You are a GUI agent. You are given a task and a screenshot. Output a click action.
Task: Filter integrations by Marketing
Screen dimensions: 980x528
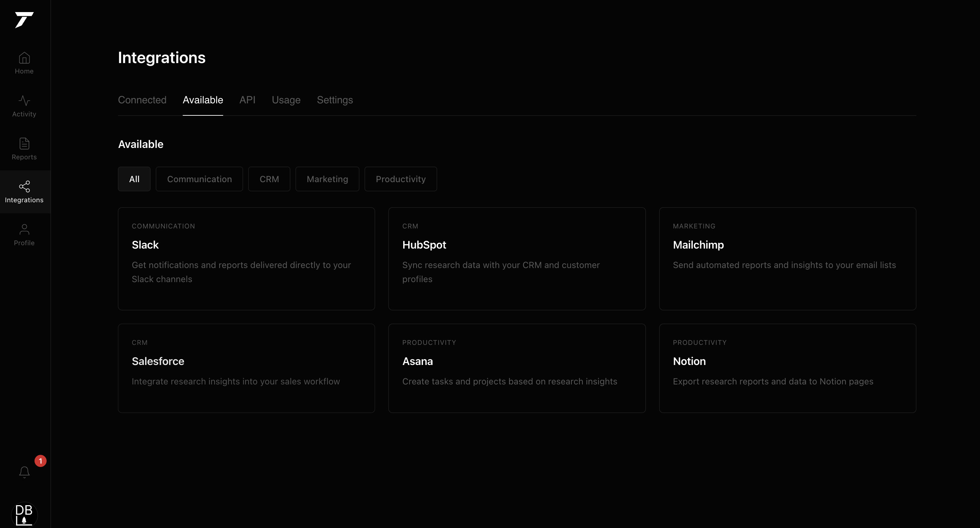pyautogui.click(x=327, y=179)
